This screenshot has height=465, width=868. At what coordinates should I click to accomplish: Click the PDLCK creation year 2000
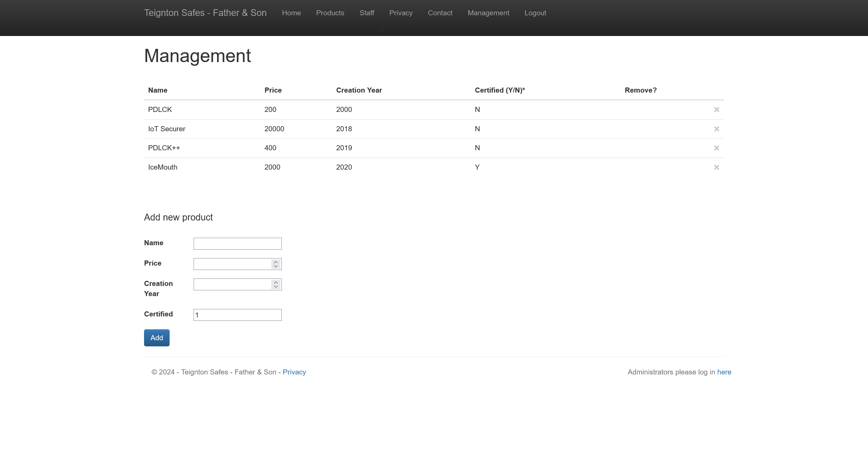point(344,110)
